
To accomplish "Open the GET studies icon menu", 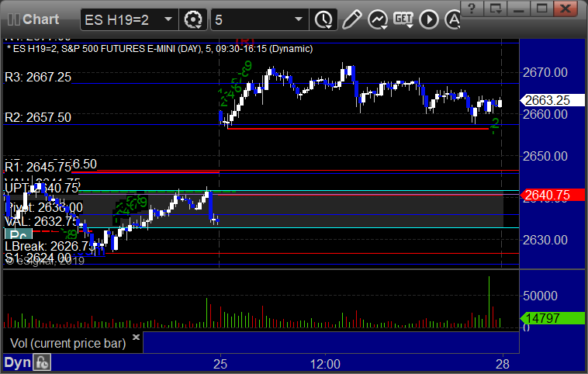I will pos(403,19).
